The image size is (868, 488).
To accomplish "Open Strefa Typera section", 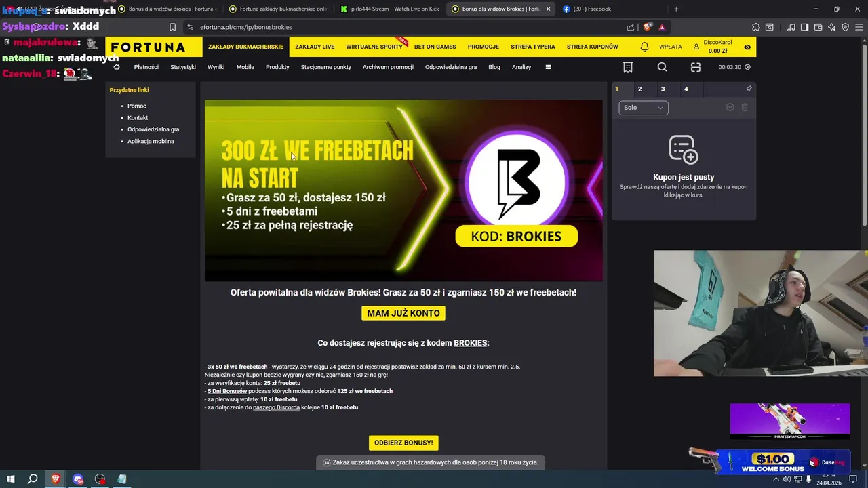I will [x=533, y=47].
